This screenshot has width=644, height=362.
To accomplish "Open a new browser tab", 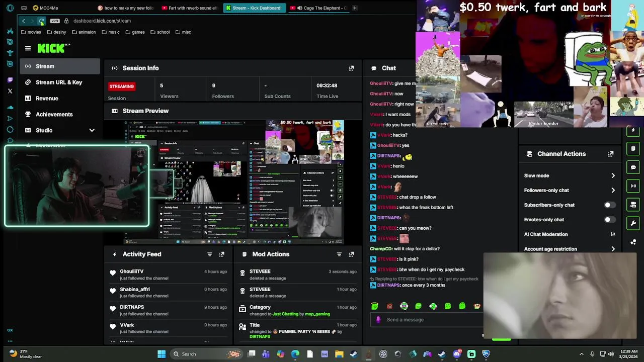I will coord(355,8).
